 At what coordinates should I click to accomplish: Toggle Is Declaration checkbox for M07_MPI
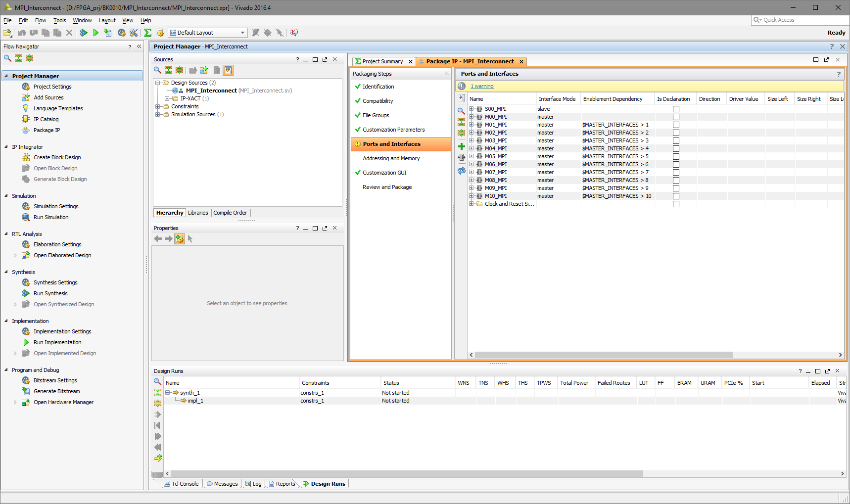click(x=676, y=172)
